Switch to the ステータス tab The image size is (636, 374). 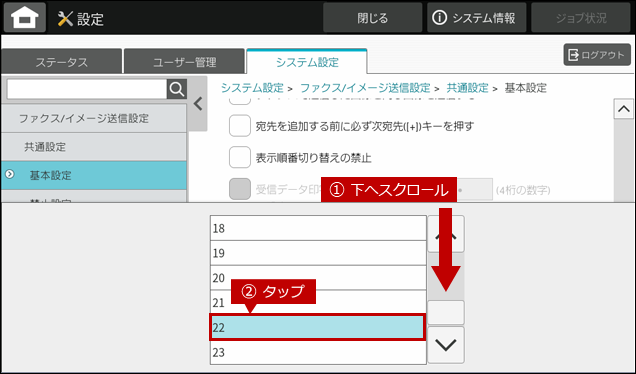pos(62,62)
